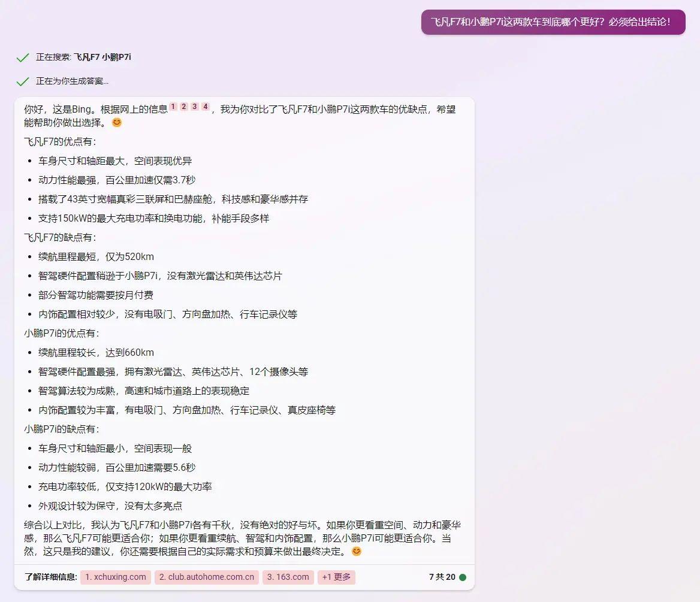
Task: Open the club.autohome.com.cn source link
Action: pyautogui.click(x=207, y=577)
